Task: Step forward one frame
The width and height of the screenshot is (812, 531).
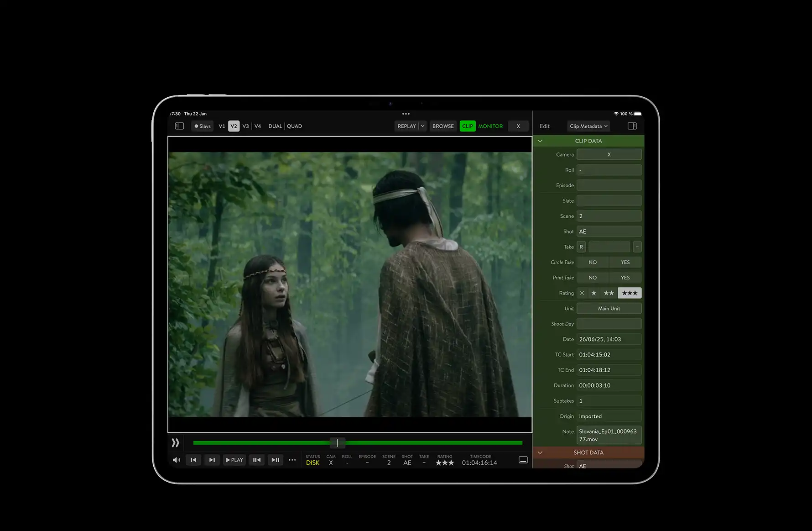Action: click(276, 460)
